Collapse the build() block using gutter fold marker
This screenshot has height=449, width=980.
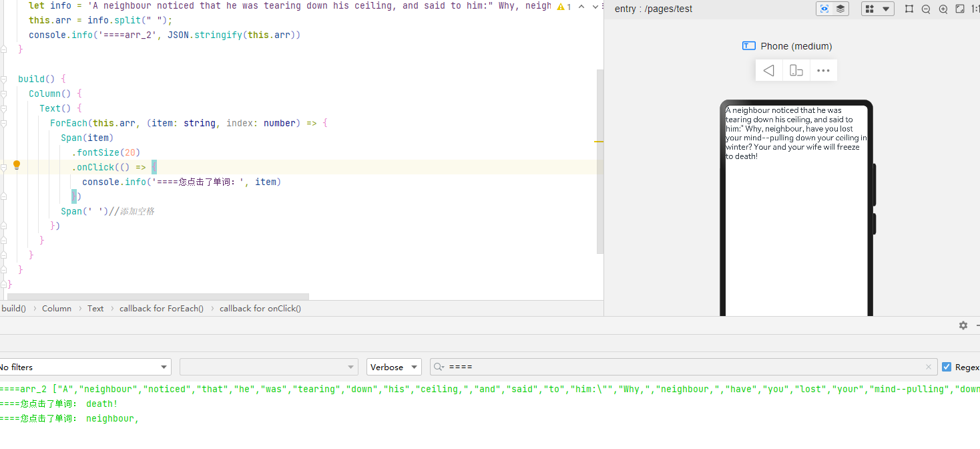(4, 79)
